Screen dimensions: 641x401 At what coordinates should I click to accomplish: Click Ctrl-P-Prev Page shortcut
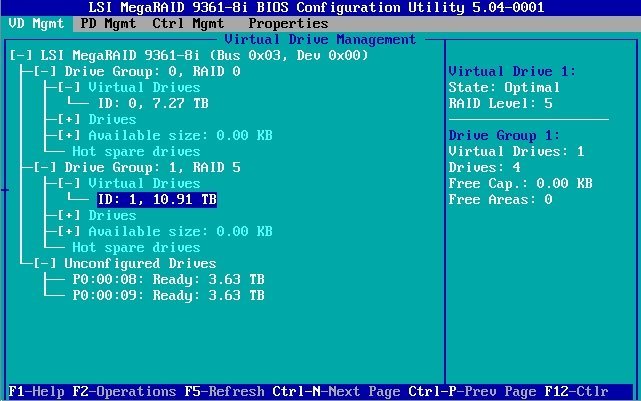click(473, 392)
